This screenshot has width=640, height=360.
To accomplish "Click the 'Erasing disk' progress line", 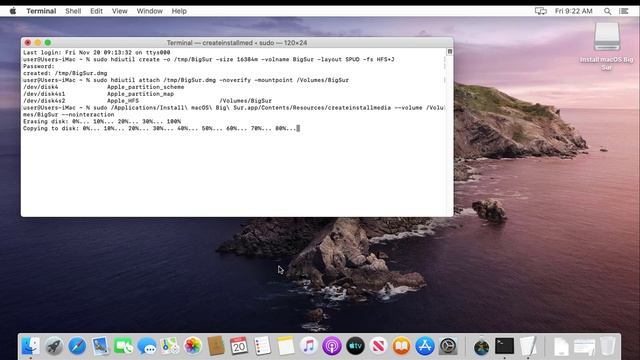I will click(102, 122).
